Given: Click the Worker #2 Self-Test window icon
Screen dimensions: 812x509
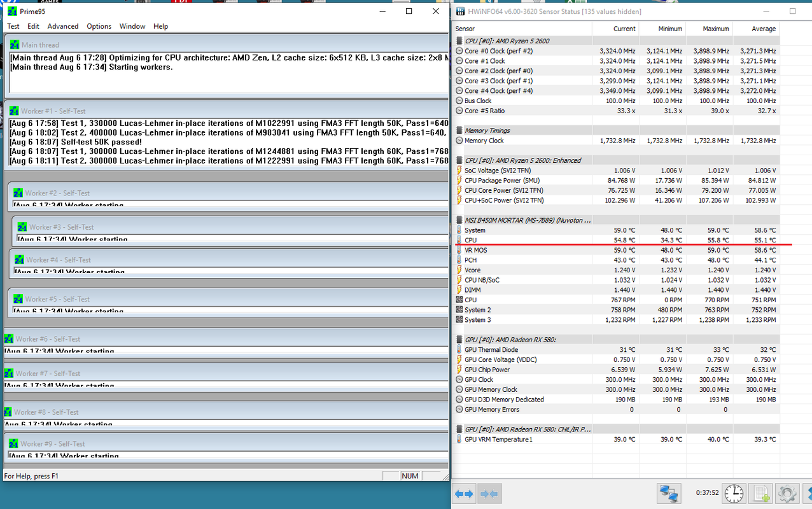Looking at the screenshot, I should pos(18,193).
